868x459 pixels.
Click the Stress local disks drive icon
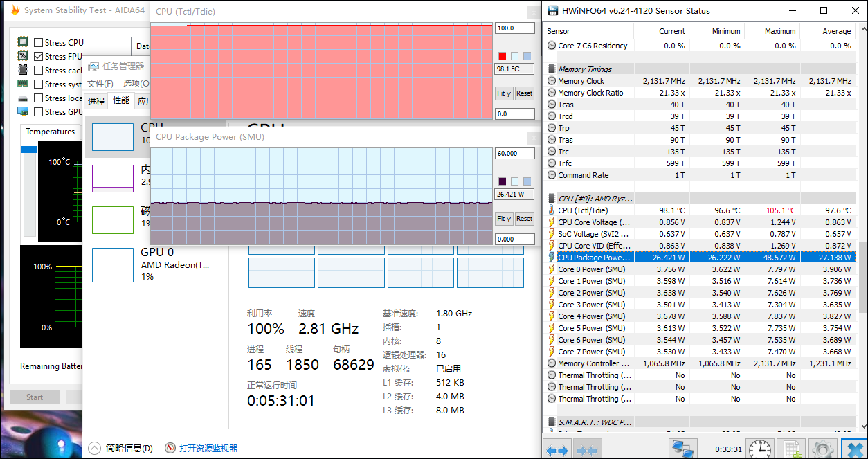pos(23,98)
